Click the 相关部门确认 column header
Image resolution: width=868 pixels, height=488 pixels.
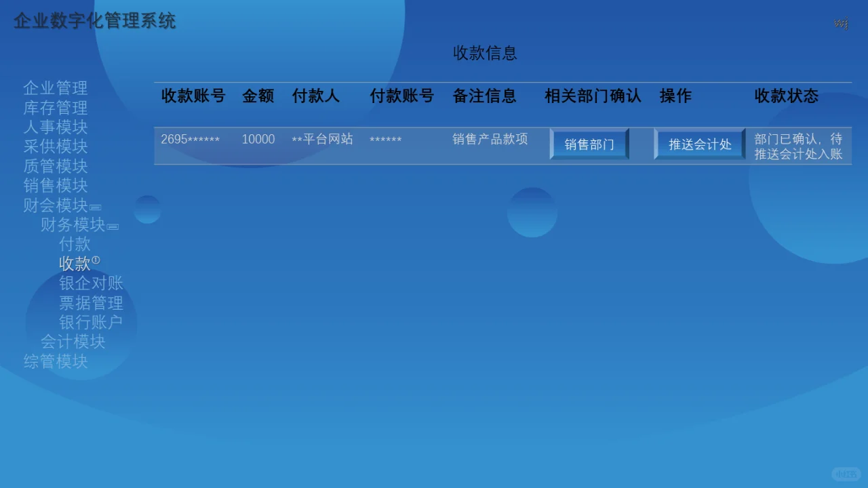[593, 96]
